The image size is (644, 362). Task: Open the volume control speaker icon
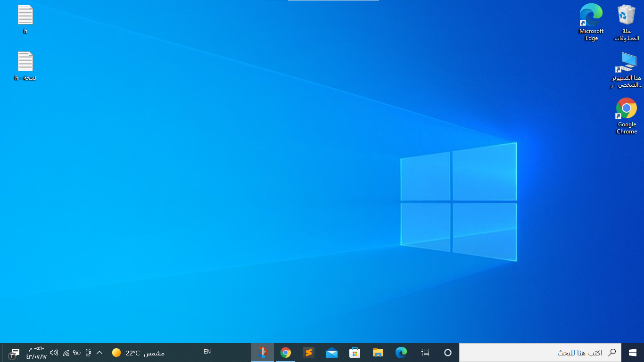point(54,353)
